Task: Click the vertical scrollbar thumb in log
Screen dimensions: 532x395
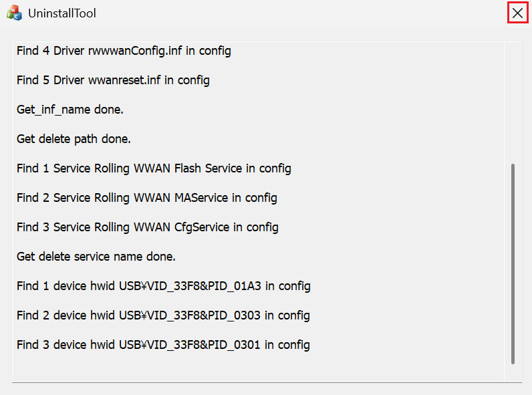Action: (513, 264)
